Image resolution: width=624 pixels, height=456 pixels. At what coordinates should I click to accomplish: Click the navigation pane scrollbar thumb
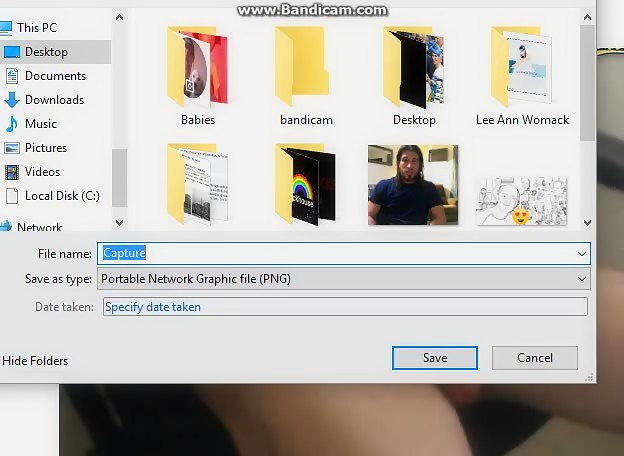pos(119,178)
